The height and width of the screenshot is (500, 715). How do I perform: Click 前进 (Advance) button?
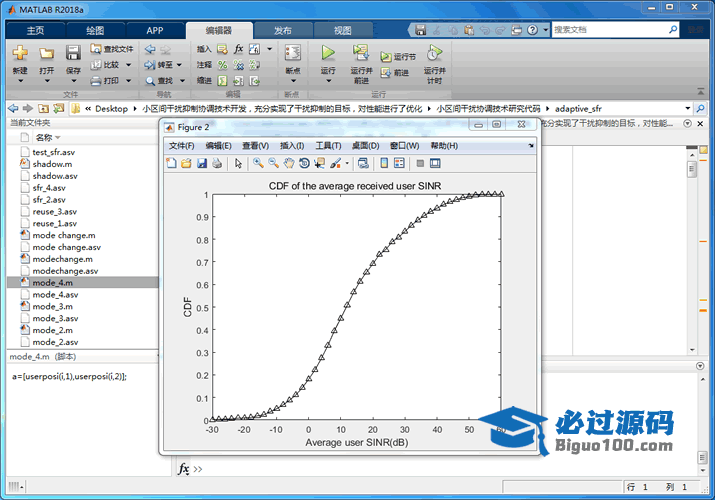395,72
